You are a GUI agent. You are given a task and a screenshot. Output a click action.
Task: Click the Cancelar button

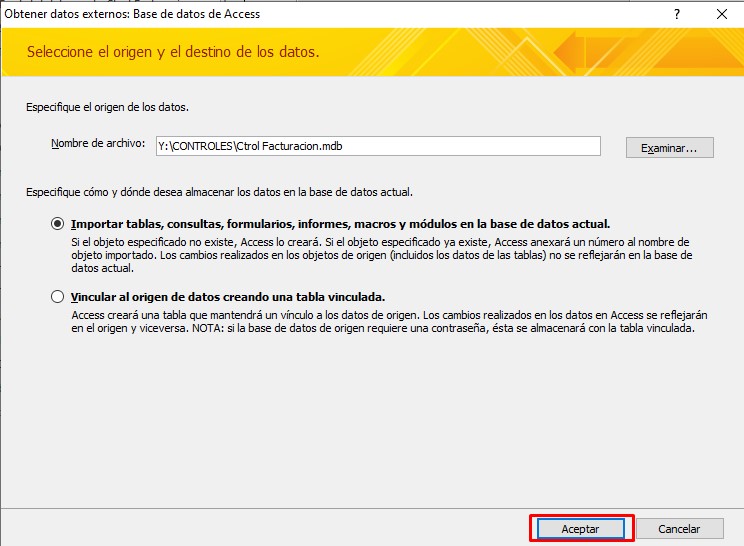(x=679, y=528)
